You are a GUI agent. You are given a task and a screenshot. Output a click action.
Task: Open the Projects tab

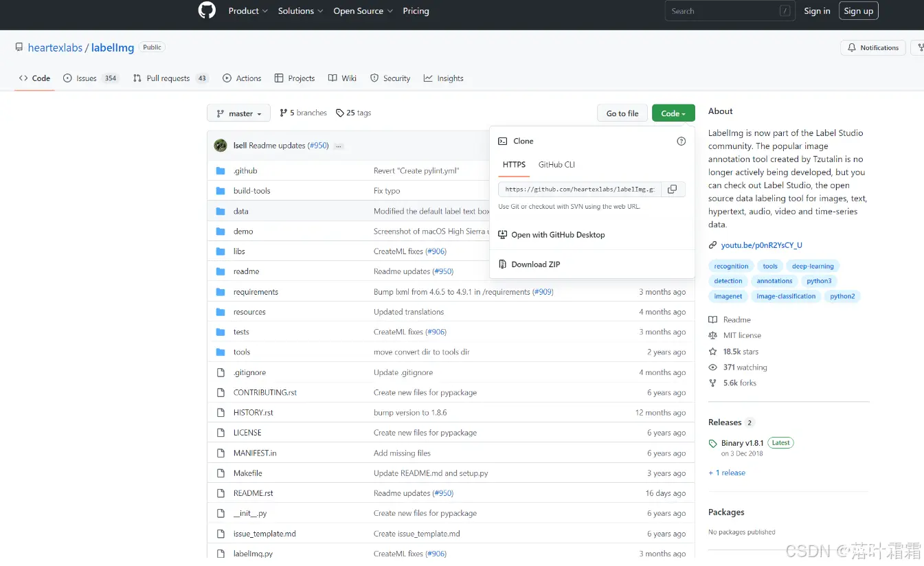[x=295, y=78]
